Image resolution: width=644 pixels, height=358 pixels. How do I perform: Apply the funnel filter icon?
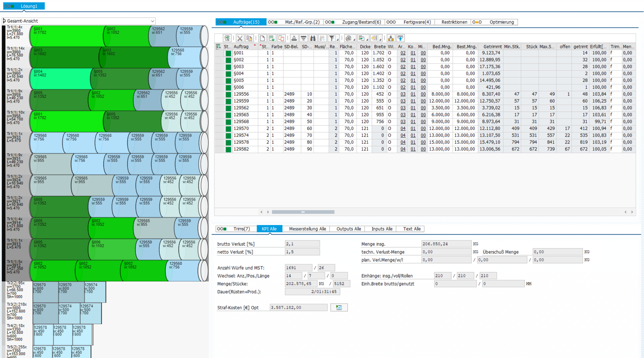[x=331, y=38]
